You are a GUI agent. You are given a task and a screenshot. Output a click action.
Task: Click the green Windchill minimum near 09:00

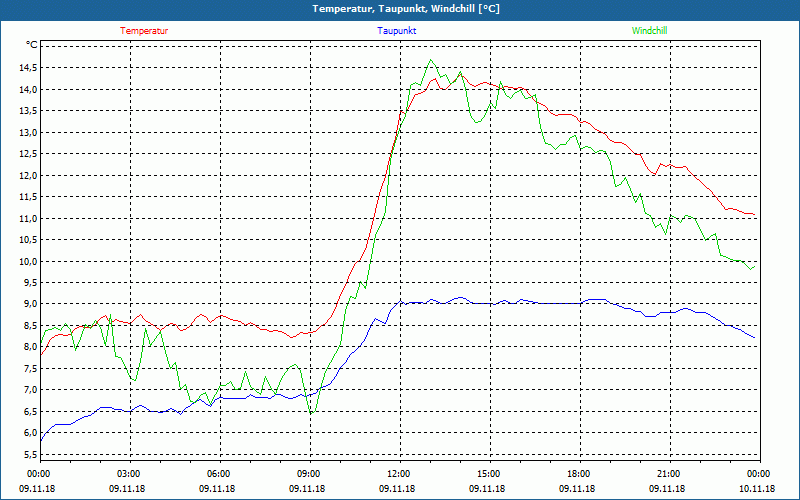tap(312, 412)
